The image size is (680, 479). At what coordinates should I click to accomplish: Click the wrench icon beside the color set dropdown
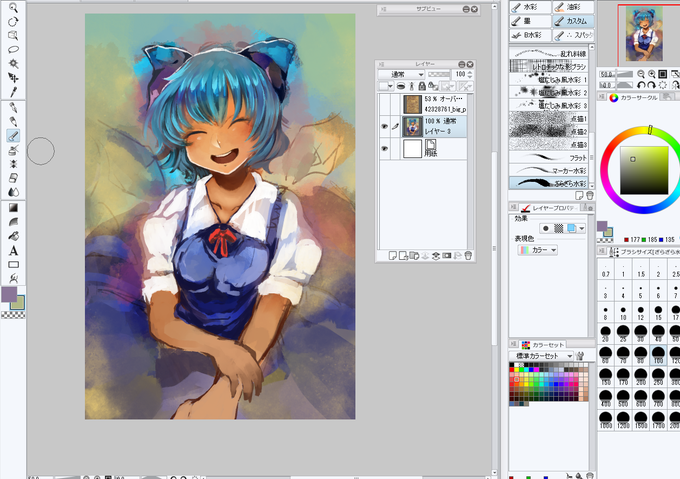click(580, 356)
